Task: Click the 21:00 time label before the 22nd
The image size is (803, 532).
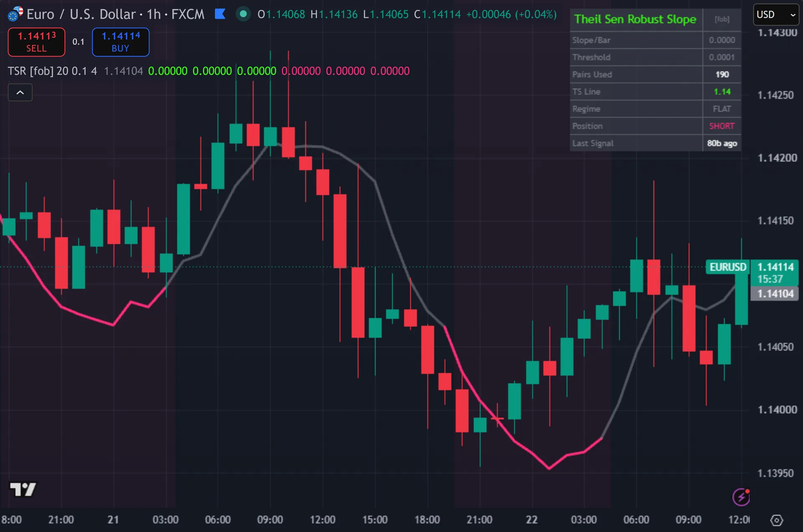Action: 479,520
